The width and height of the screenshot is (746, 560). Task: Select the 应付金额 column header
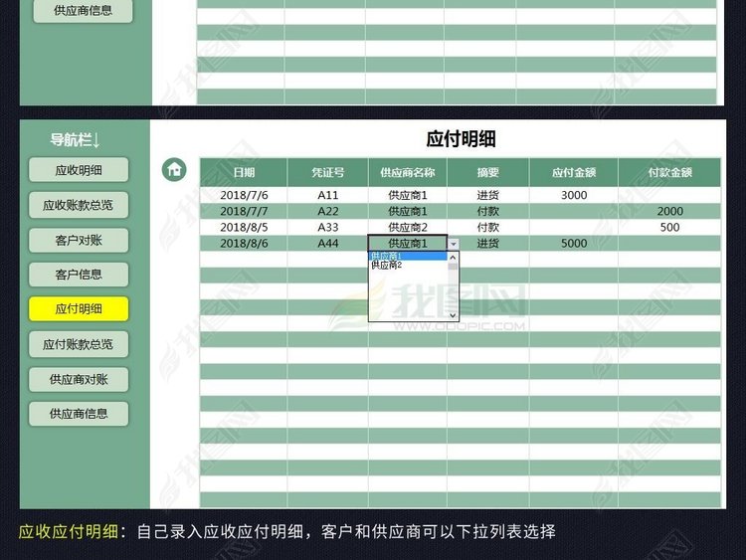click(x=573, y=172)
